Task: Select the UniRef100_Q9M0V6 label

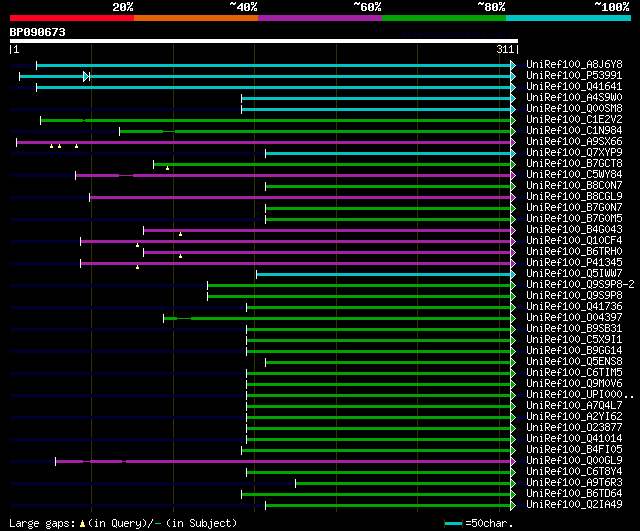Action: 574,384
